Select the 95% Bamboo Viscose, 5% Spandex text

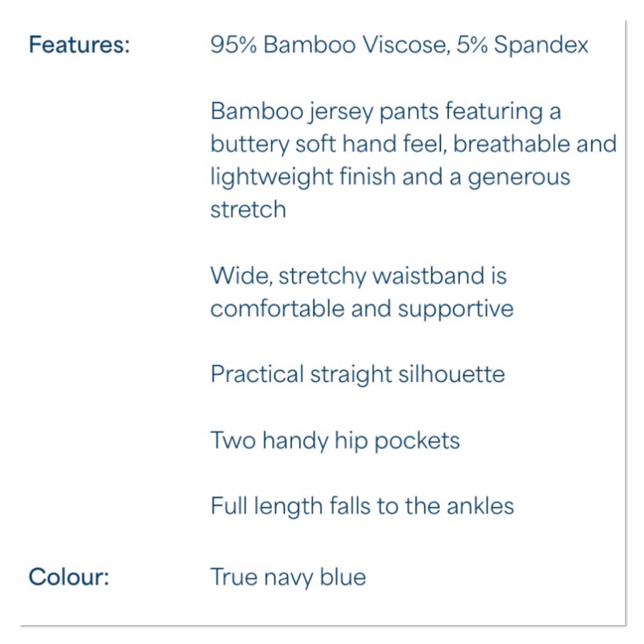pos(399,44)
